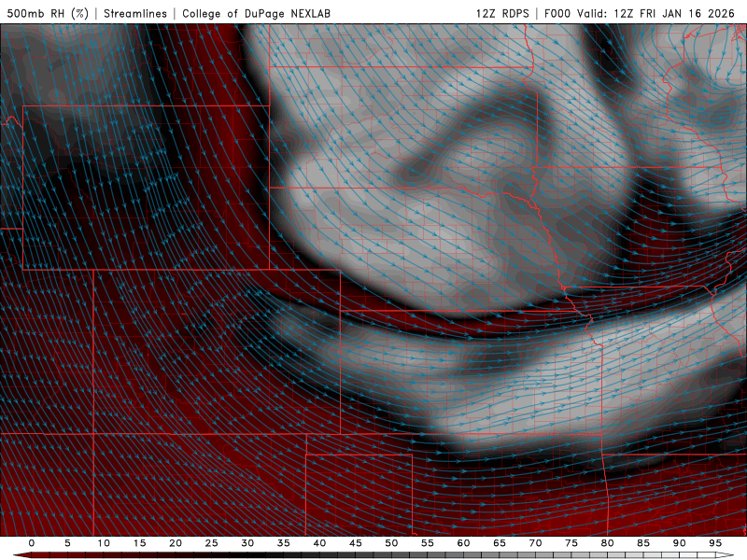Click the '15' color scale label

[139, 543]
